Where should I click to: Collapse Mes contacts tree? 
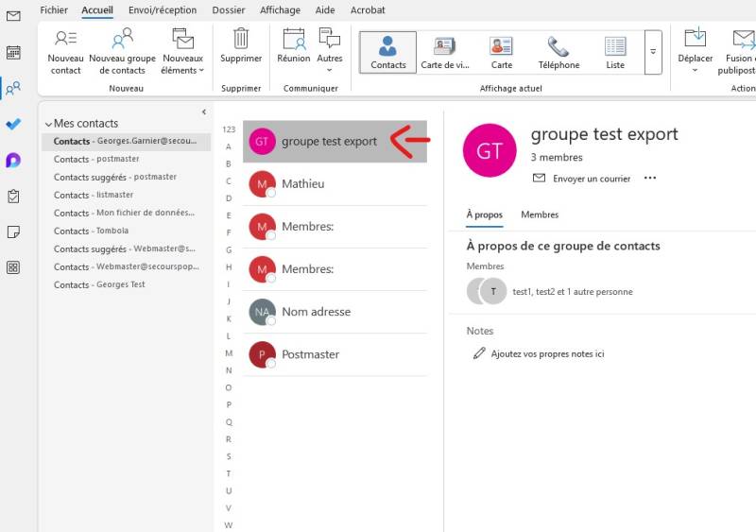tap(48, 124)
